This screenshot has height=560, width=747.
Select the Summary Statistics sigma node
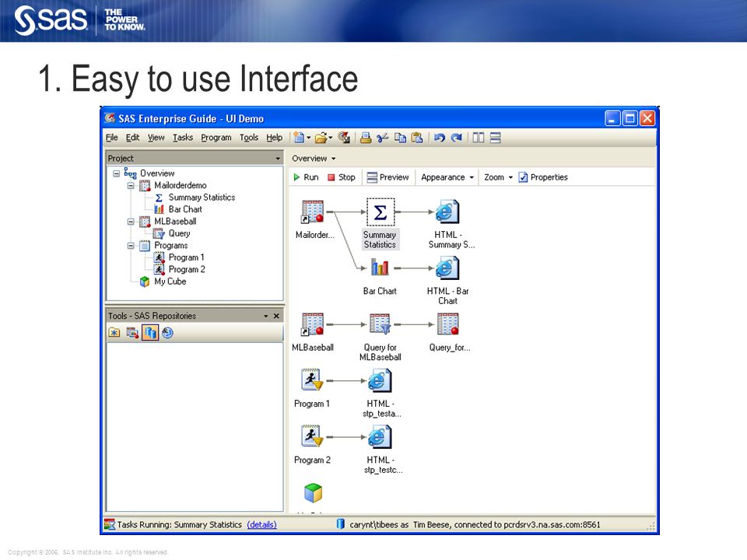pyautogui.click(x=381, y=212)
